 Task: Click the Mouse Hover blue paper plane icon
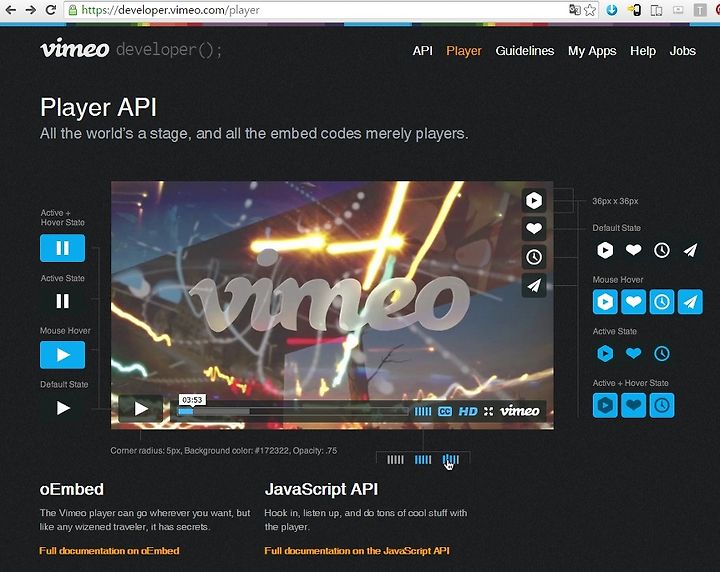pyautogui.click(x=690, y=302)
